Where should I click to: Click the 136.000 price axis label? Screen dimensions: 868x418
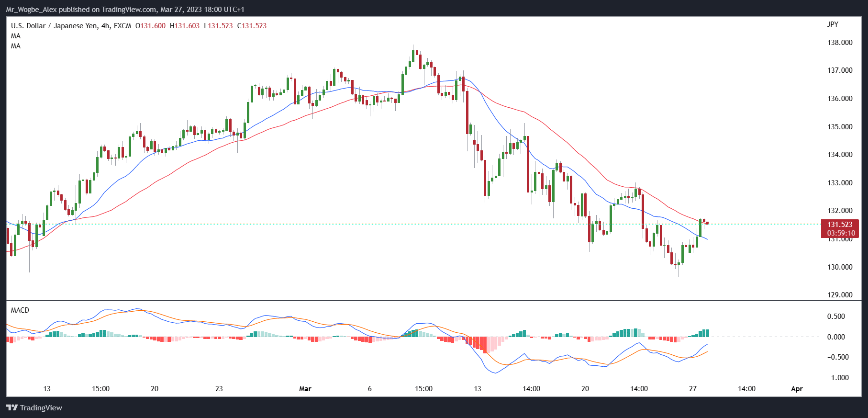(840, 99)
